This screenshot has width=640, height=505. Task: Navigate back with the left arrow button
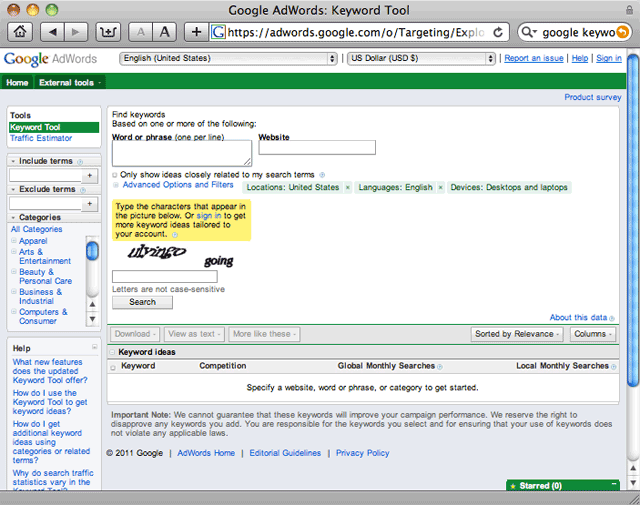point(52,32)
